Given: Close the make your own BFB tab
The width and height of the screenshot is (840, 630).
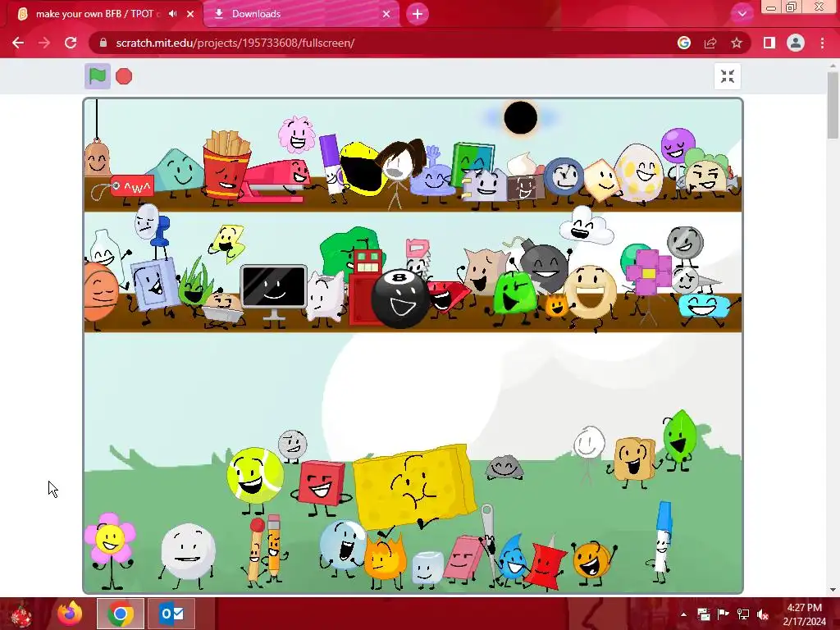Looking at the screenshot, I should (190, 14).
